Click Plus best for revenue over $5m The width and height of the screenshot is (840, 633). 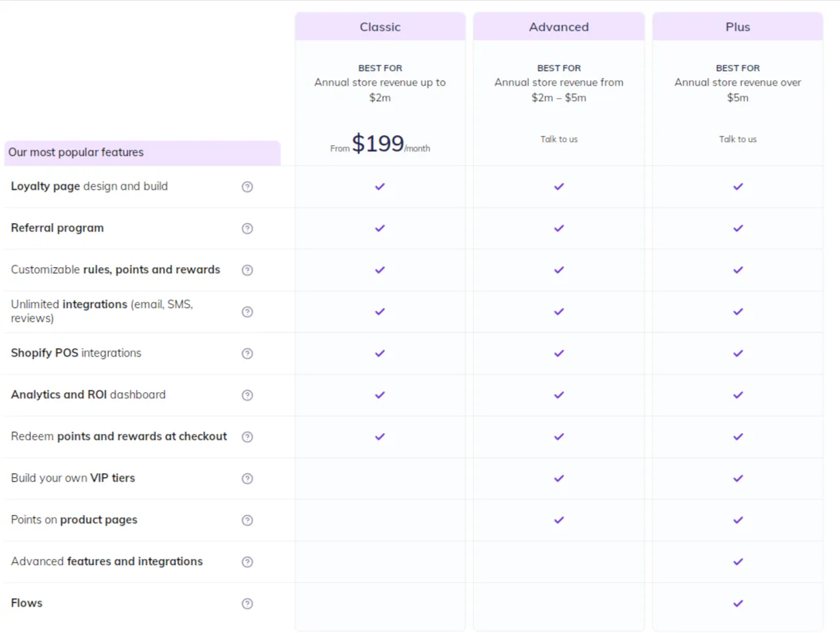pyautogui.click(x=737, y=83)
